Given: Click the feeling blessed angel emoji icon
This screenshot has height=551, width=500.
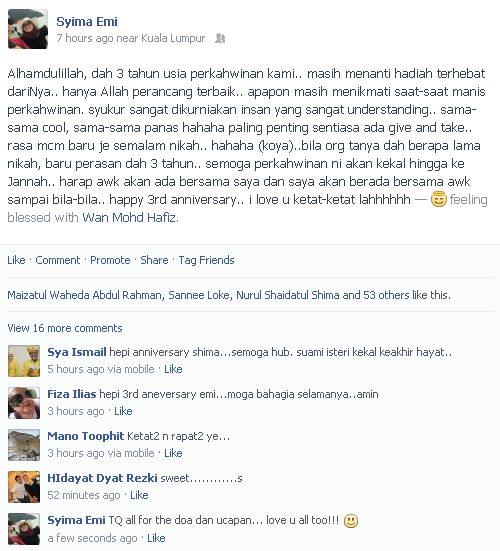Looking at the screenshot, I should click(439, 199).
